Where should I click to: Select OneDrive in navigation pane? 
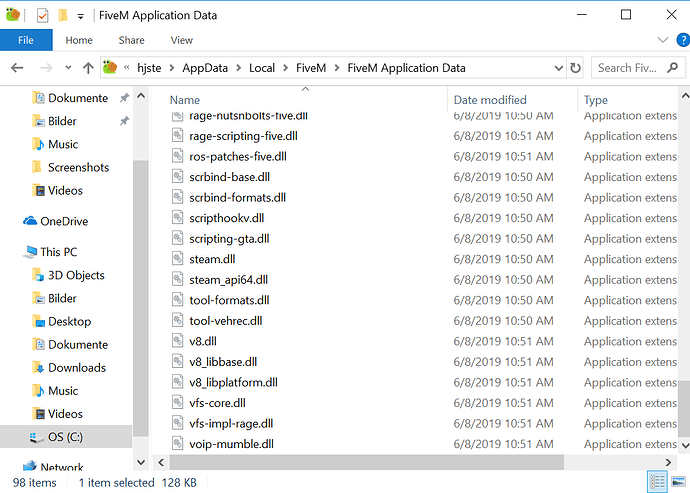(x=64, y=221)
